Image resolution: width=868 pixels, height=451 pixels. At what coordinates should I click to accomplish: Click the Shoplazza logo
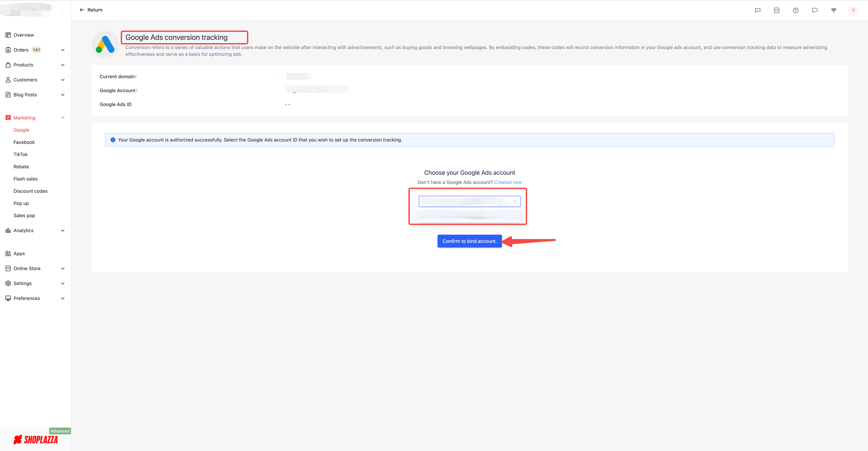[x=35, y=439]
